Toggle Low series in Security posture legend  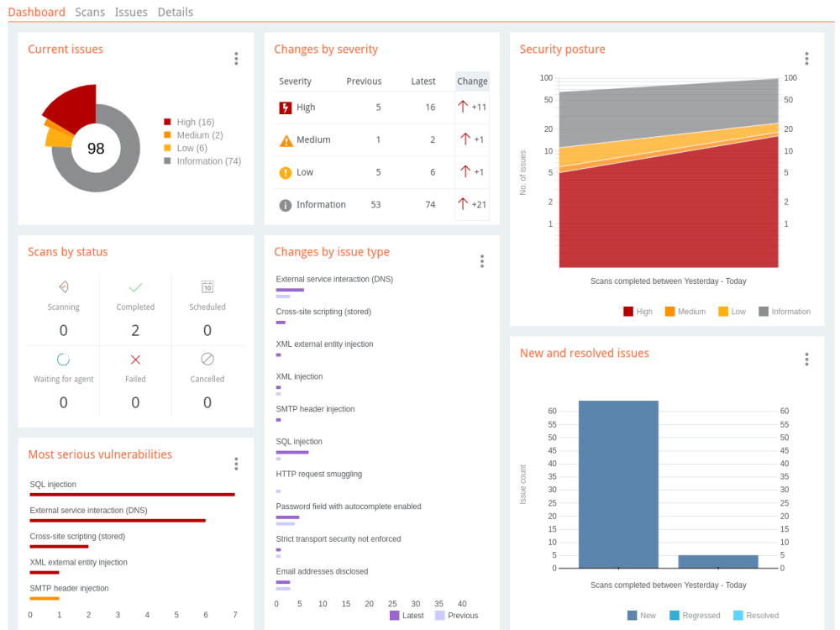pos(732,312)
